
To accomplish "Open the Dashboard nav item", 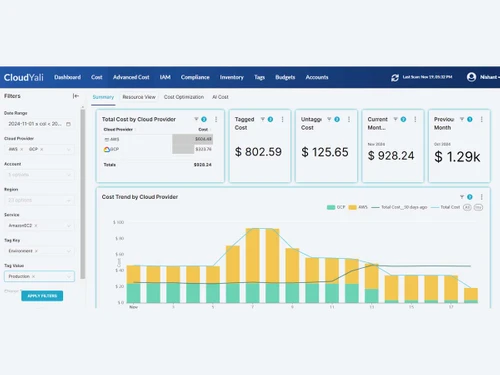I will 67,77.
